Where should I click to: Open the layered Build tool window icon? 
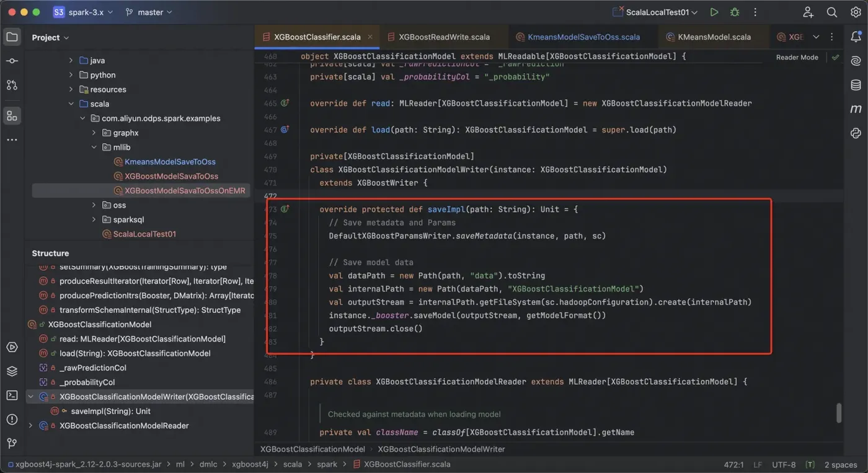(12, 371)
